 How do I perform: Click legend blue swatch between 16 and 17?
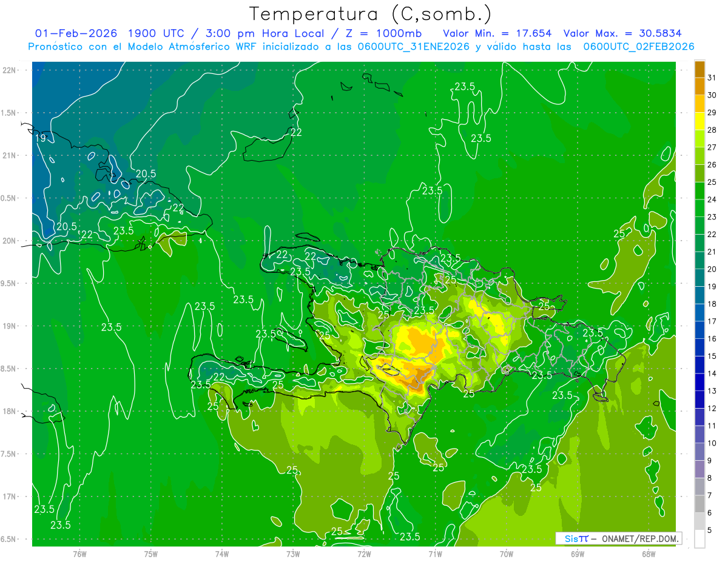[x=699, y=330]
